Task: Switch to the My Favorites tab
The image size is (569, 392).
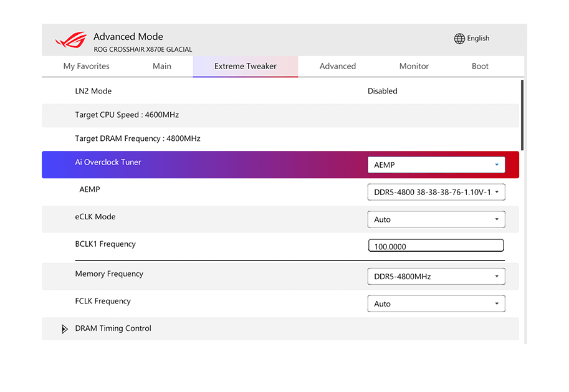Action: pyautogui.click(x=86, y=67)
